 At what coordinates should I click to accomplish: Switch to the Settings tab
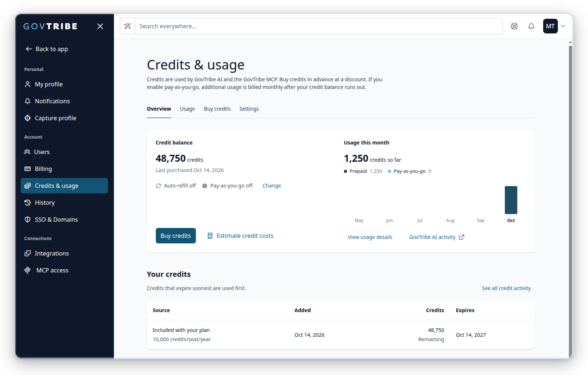249,109
